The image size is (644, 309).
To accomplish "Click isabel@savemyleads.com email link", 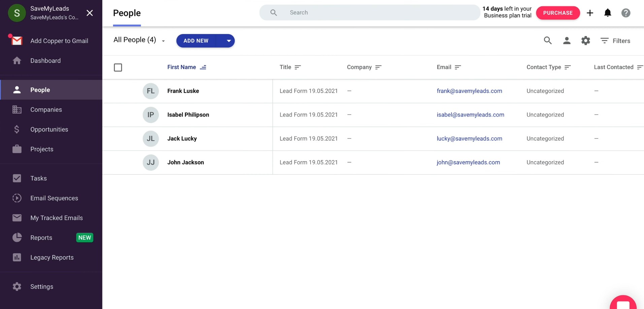I will (x=470, y=115).
